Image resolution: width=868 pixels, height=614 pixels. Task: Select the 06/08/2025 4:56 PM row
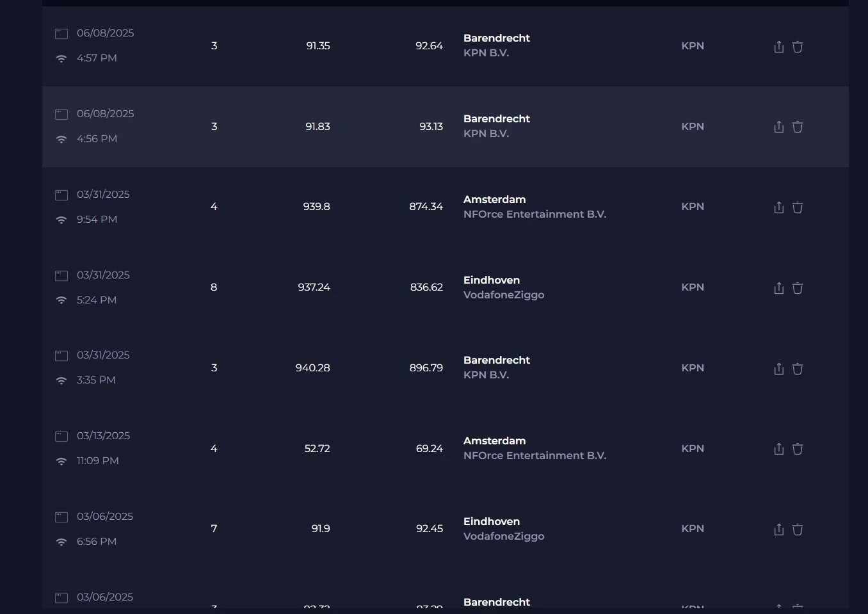[x=446, y=127]
